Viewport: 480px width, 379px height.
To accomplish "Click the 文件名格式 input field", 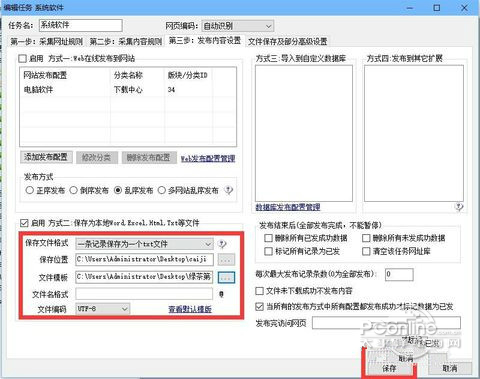I will [144, 294].
